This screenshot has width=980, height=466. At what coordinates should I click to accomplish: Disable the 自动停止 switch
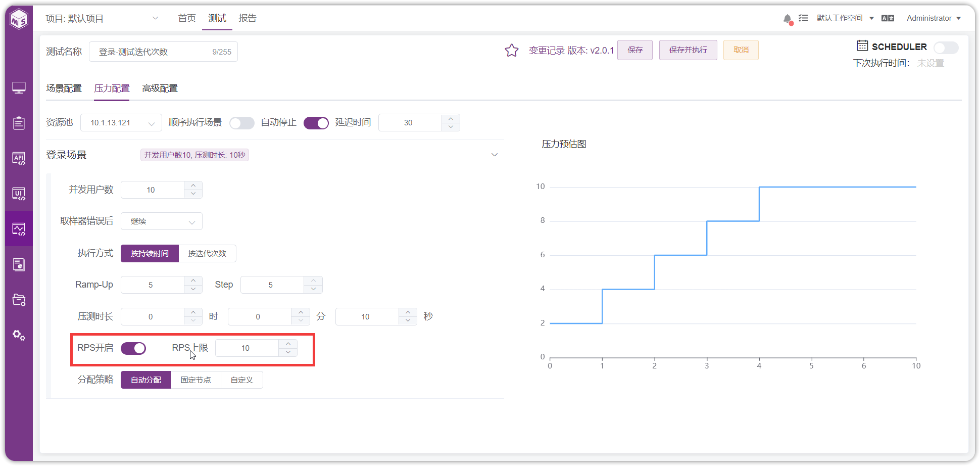(316, 123)
